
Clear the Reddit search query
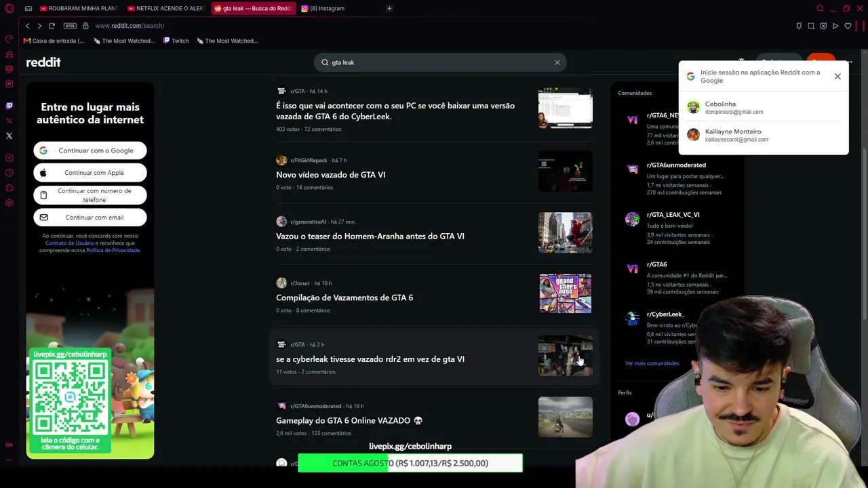click(557, 62)
